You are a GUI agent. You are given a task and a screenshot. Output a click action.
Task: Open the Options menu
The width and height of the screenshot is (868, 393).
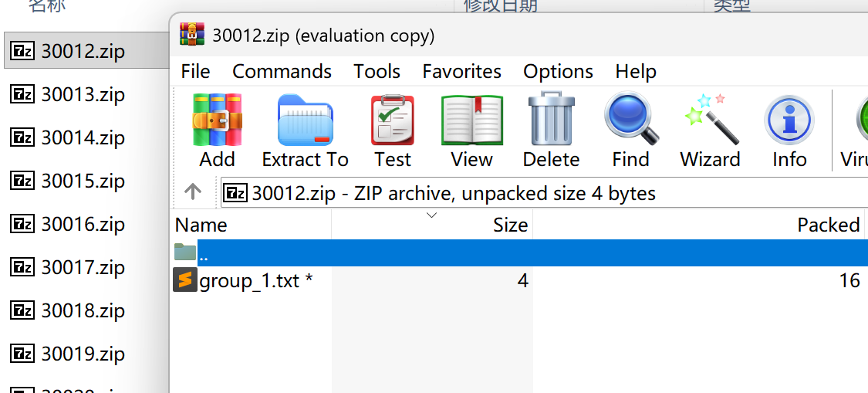[558, 72]
